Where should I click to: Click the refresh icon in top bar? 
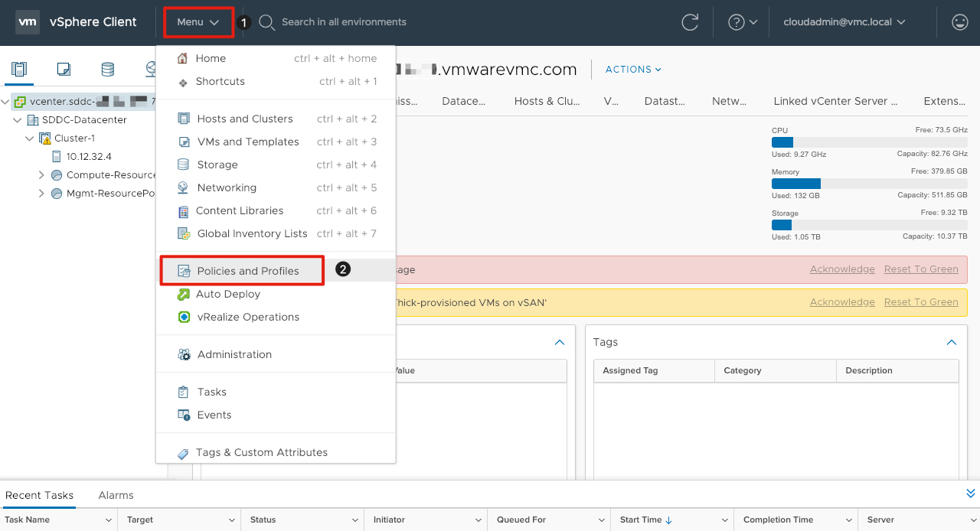(x=690, y=22)
